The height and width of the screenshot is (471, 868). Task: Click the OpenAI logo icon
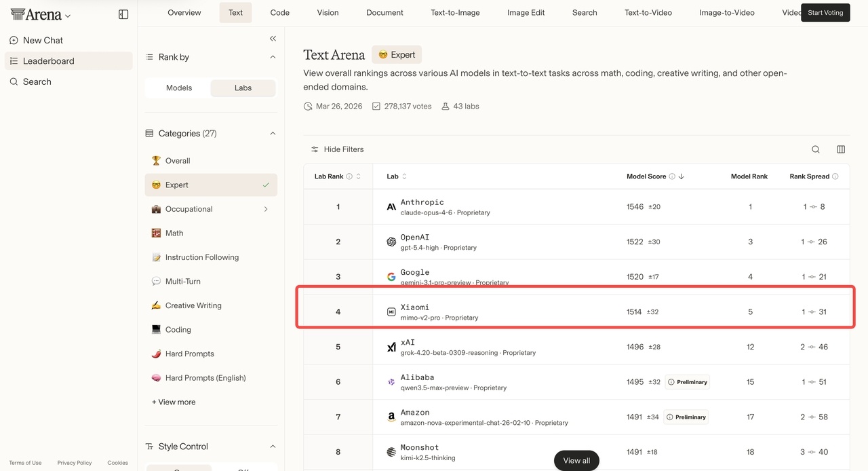coord(391,242)
